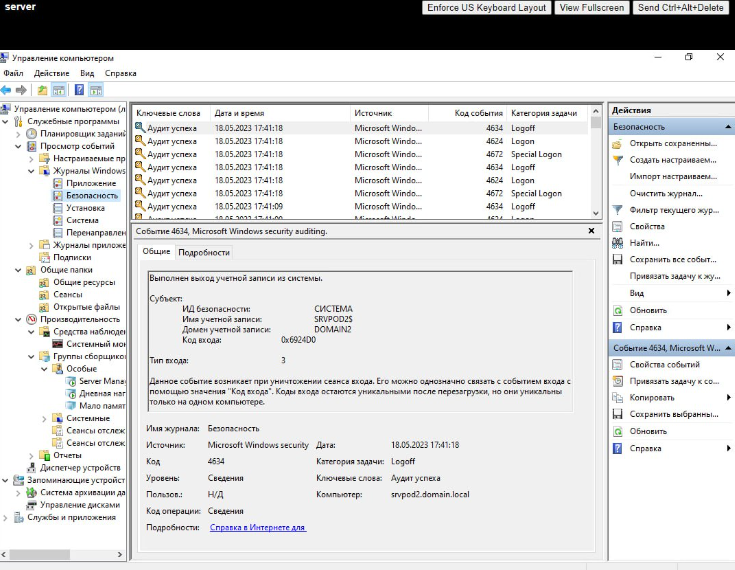Open the Справка в Интернете link
Viewport: 735px width, 570px height.
click(x=258, y=527)
